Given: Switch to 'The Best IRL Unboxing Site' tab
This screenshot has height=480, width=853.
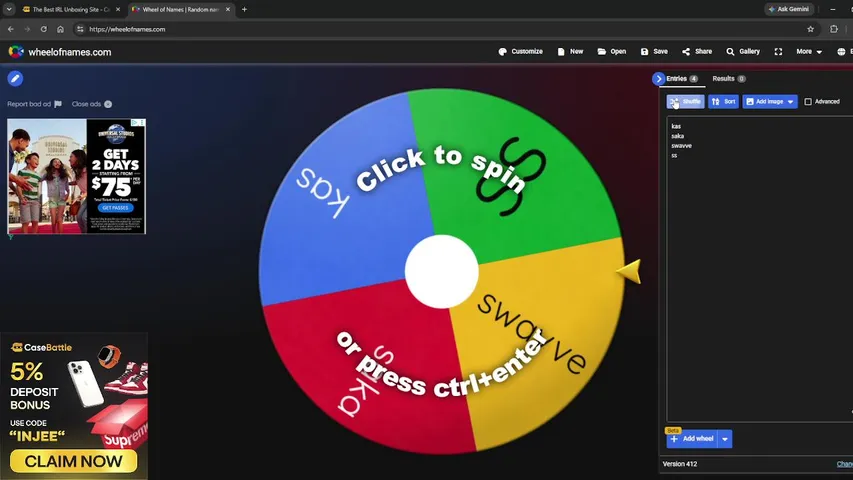Looking at the screenshot, I should 71,9.
